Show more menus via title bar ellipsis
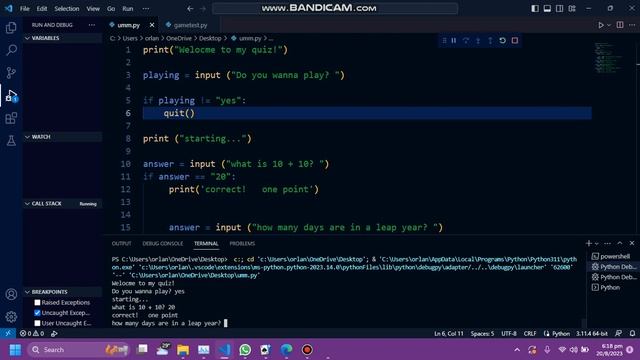 [x=146, y=8]
